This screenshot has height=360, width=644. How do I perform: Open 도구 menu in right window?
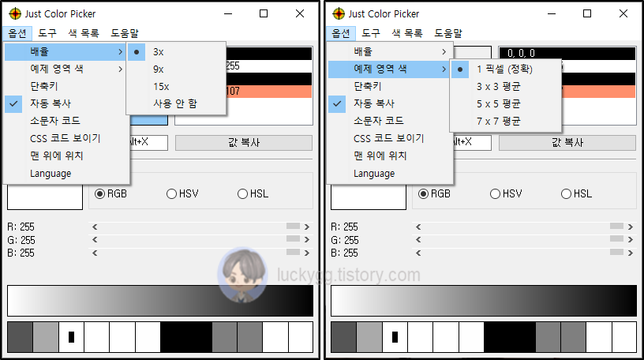371,33
